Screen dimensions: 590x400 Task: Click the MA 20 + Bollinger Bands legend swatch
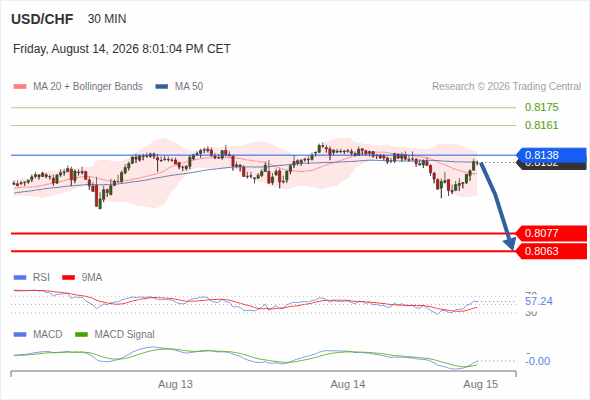pos(20,87)
